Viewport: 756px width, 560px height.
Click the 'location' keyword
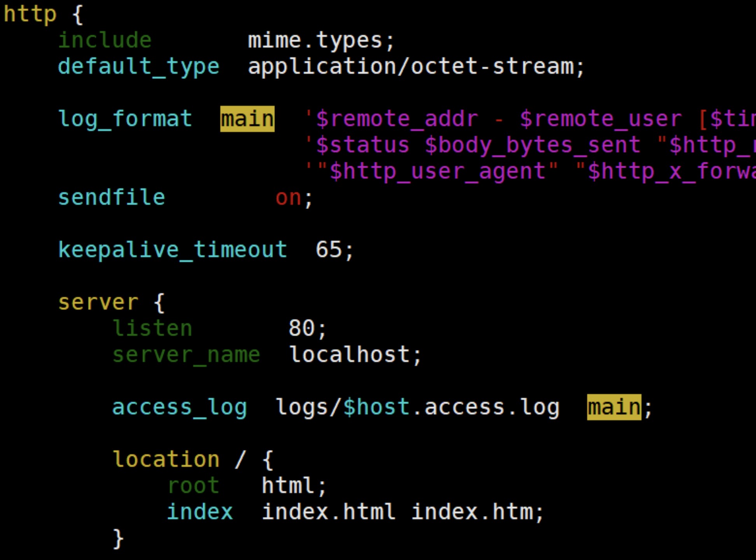166,459
